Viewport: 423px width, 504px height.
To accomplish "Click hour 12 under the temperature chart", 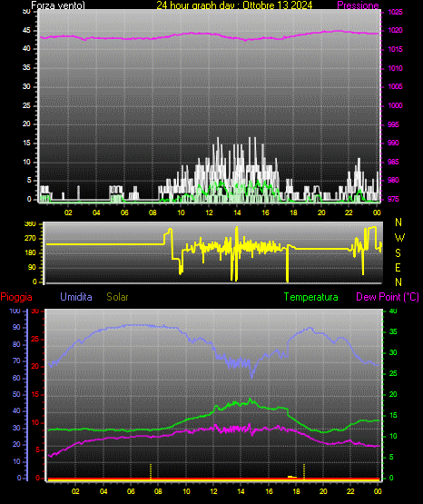I will point(213,491).
